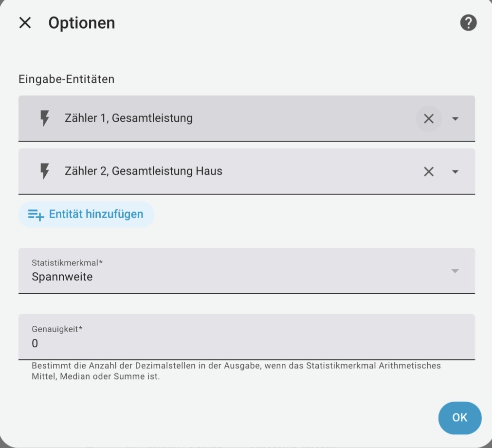
Task: Remove the Zähler 2, Gesamtleistung Haus entity
Action: tap(429, 172)
